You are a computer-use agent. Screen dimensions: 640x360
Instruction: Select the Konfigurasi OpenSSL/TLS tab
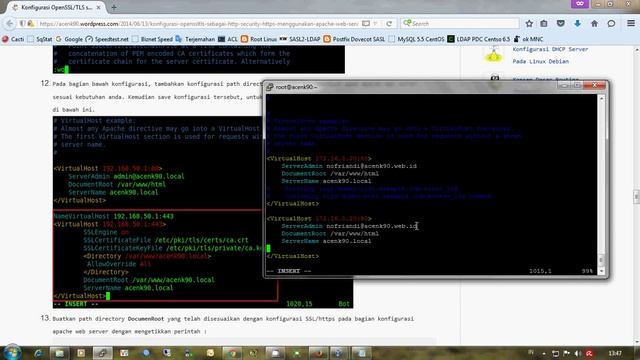tap(56, 7)
